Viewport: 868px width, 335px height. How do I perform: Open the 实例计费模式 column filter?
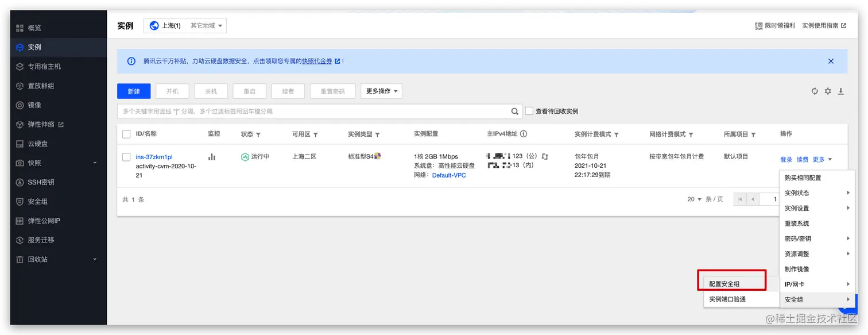click(617, 134)
